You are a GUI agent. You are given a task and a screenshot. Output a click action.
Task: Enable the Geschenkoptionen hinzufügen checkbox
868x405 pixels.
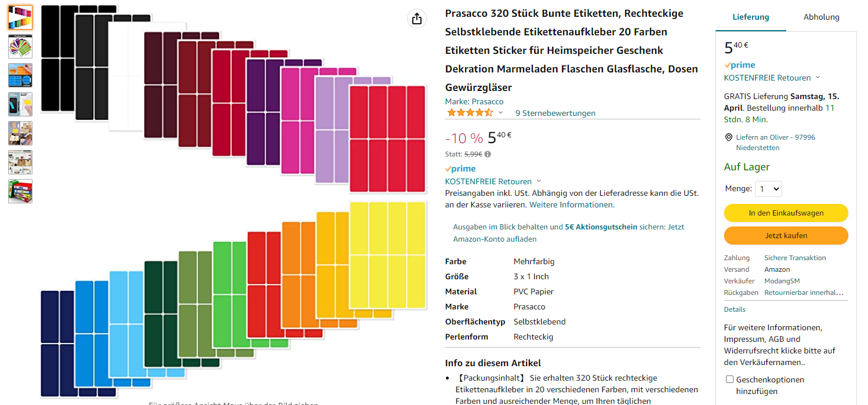click(x=729, y=380)
